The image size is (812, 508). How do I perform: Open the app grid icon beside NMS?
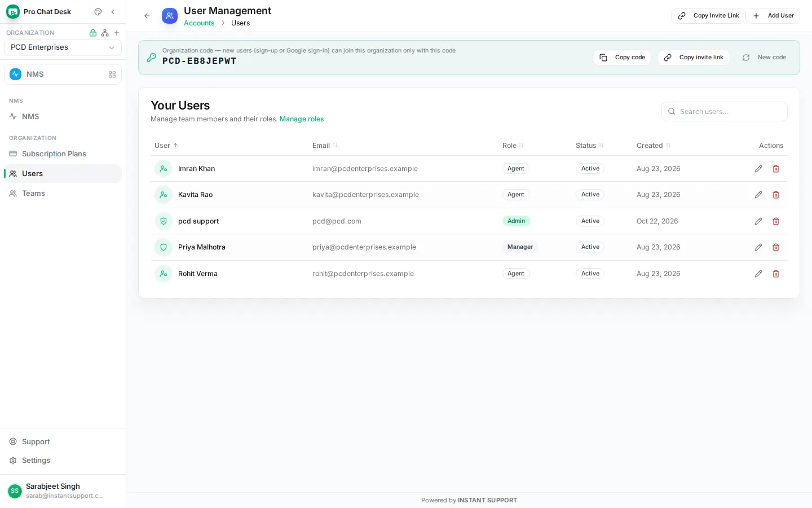112,75
